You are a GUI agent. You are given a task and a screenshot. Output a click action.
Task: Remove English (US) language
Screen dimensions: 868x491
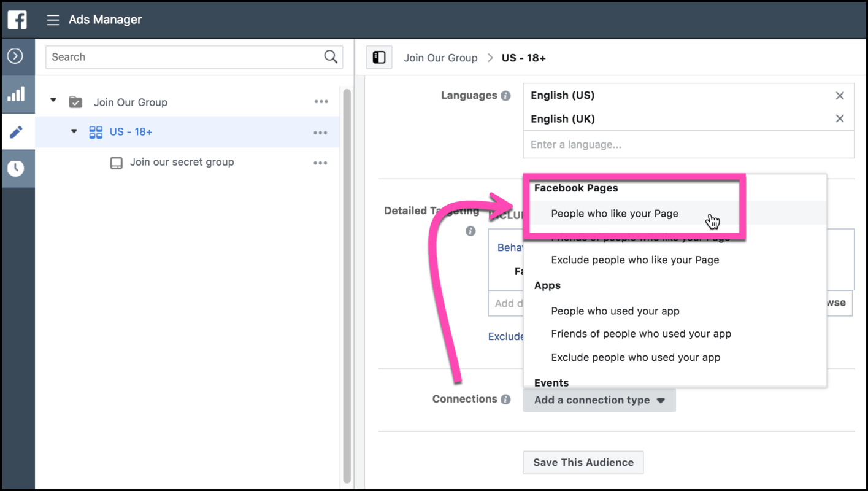840,96
